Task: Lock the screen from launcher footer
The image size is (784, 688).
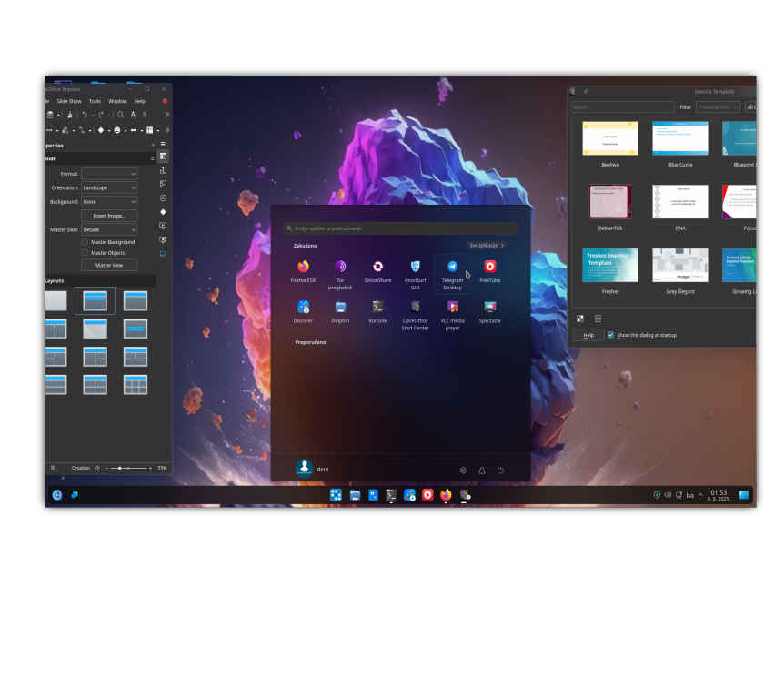Action: (482, 470)
